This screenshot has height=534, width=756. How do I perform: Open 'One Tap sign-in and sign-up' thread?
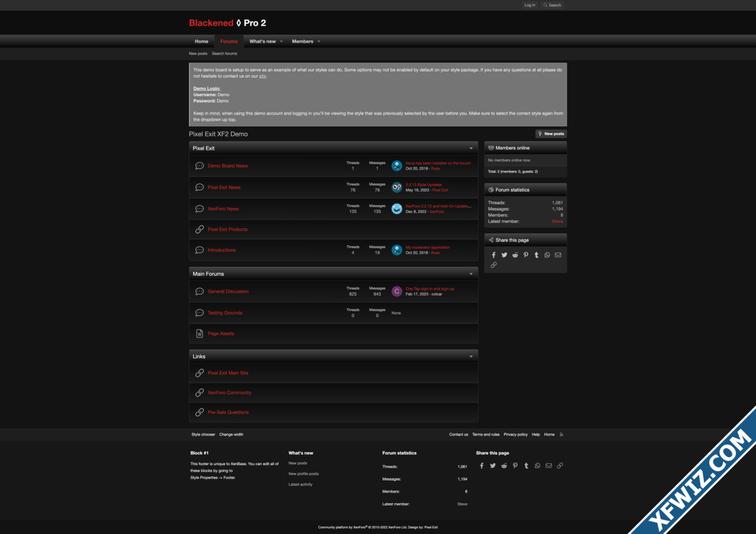point(430,289)
